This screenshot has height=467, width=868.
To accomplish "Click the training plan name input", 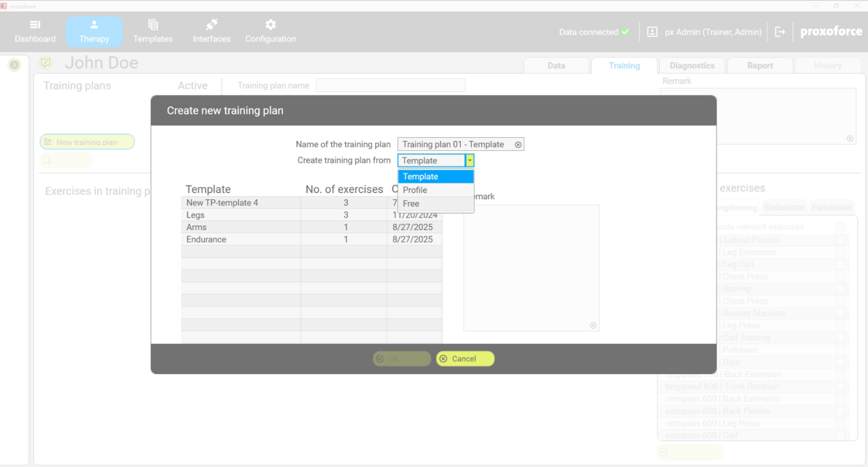I will (454, 144).
